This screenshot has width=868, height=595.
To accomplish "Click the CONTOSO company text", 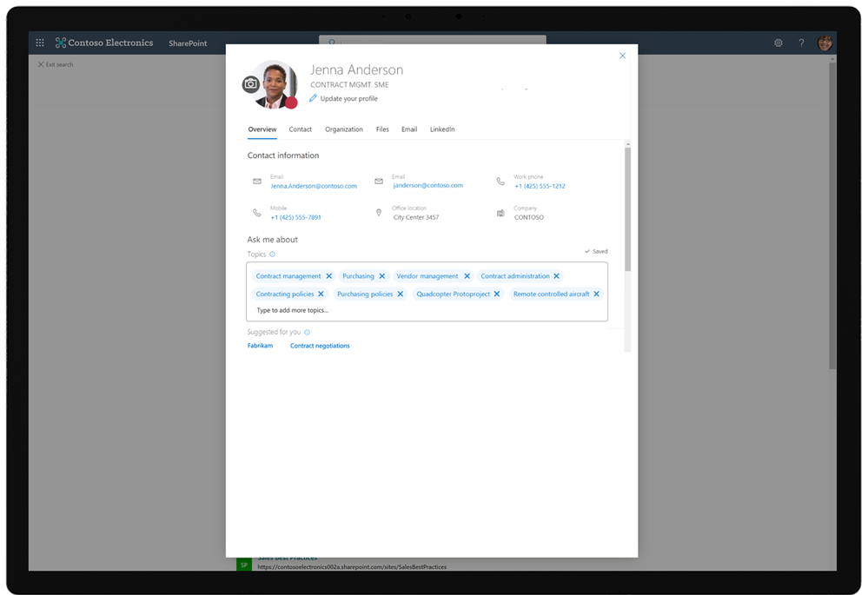I will point(528,217).
